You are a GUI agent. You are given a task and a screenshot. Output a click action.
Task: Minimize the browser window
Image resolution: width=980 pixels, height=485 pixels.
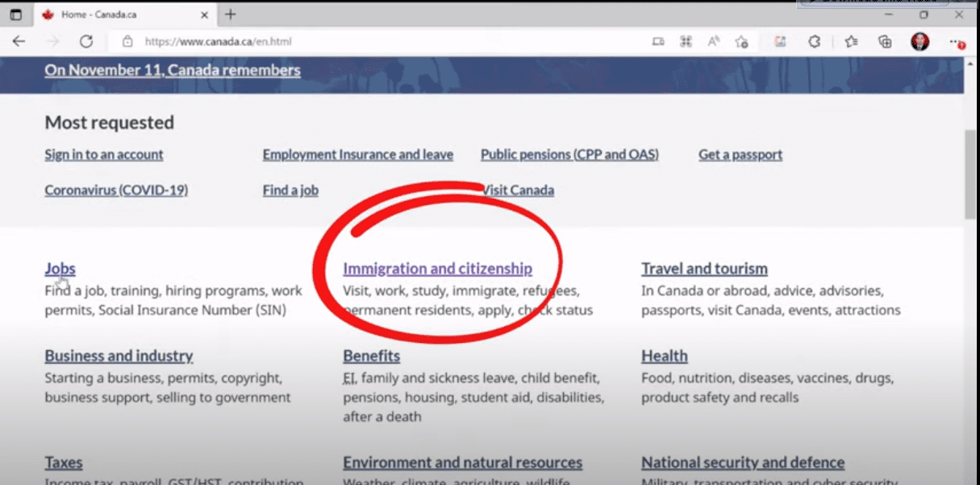[888, 15]
